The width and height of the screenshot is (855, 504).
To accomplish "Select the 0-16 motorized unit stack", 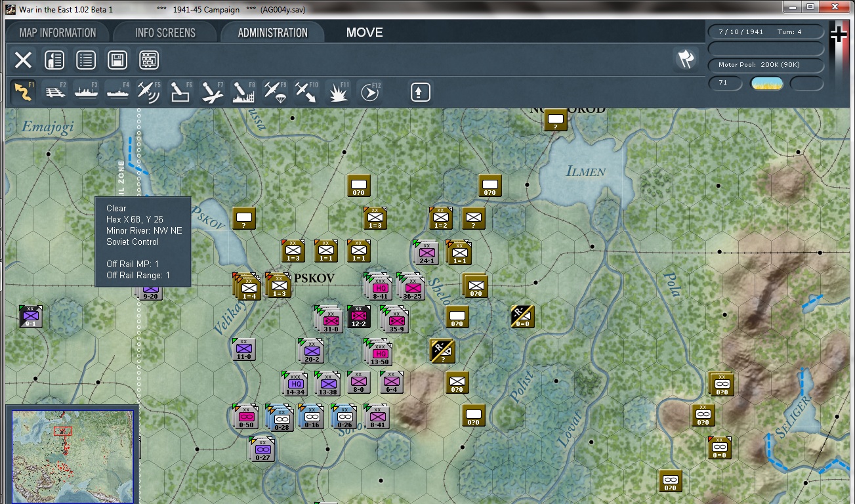I will (x=311, y=416).
